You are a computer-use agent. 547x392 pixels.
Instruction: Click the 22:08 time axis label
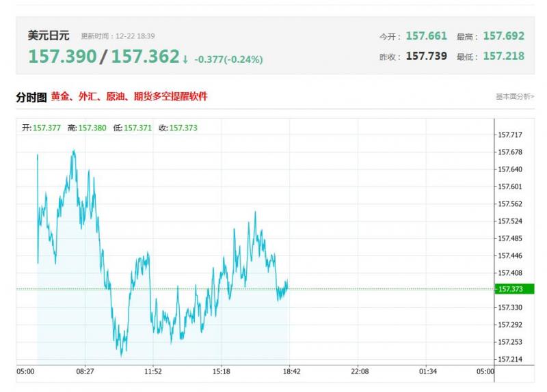[360, 372]
